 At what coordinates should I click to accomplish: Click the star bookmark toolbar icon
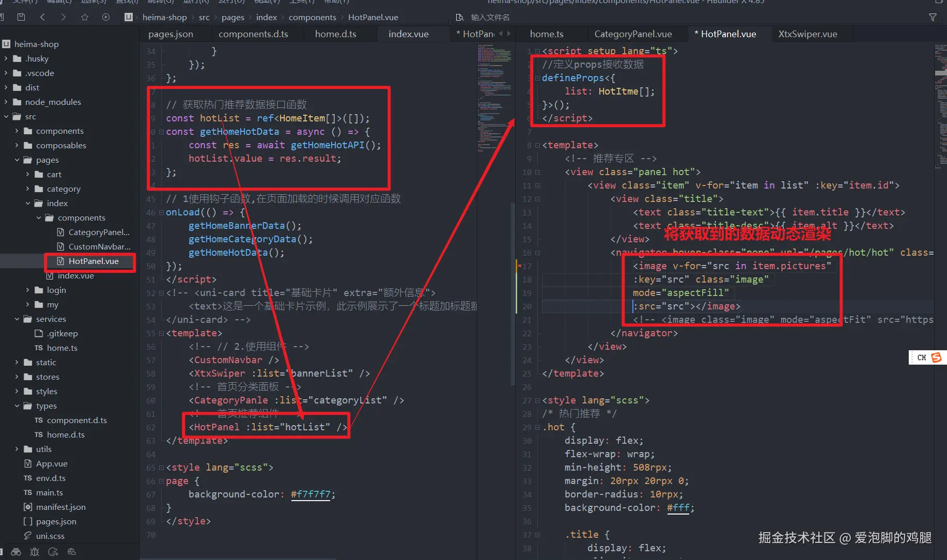coord(85,17)
